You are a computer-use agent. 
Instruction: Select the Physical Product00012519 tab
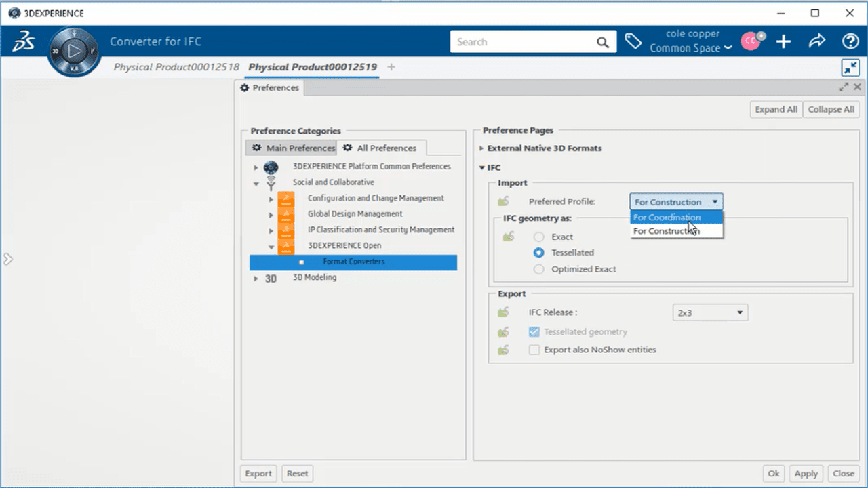(x=313, y=67)
